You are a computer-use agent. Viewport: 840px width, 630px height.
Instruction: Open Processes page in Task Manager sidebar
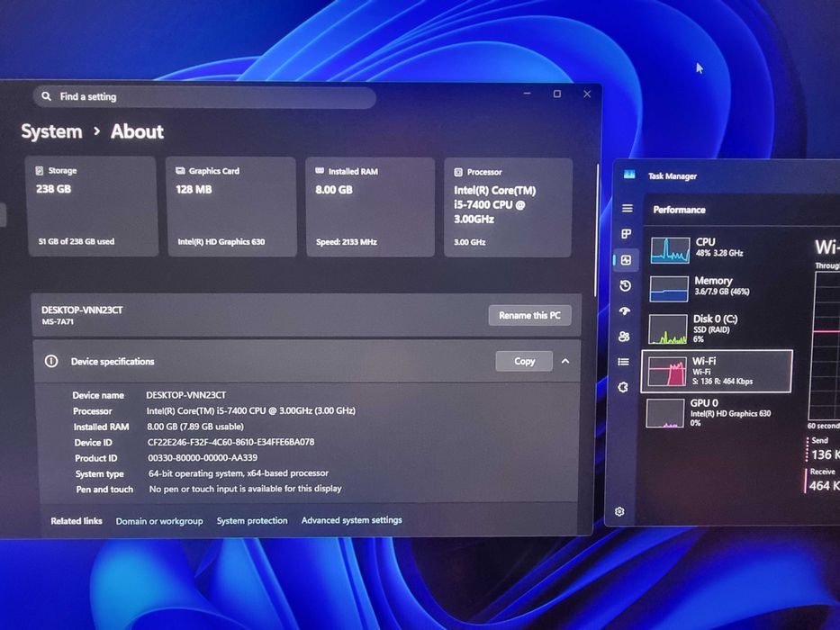click(x=626, y=234)
